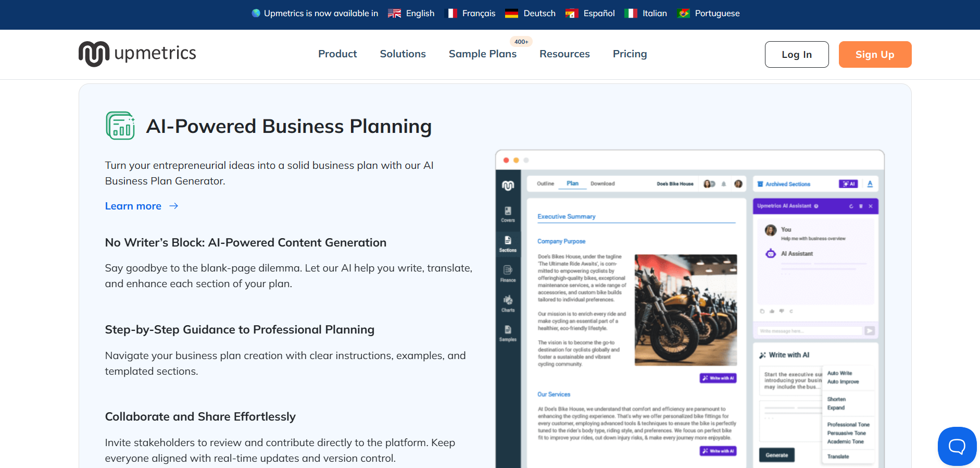This screenshot has height=468, width=980.
Task: Choose Expand in the Write with AI menu
Action: coord(836,408)
